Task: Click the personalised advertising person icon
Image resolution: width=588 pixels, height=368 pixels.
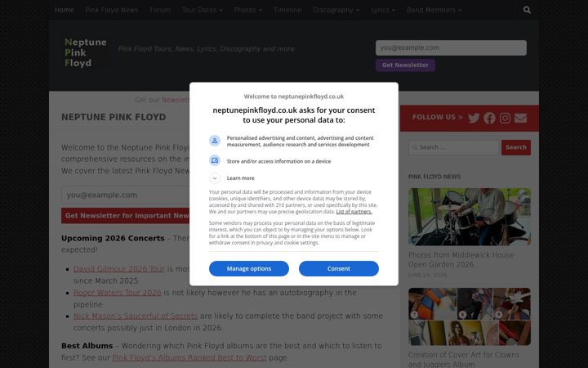Action: pos(215,141)
